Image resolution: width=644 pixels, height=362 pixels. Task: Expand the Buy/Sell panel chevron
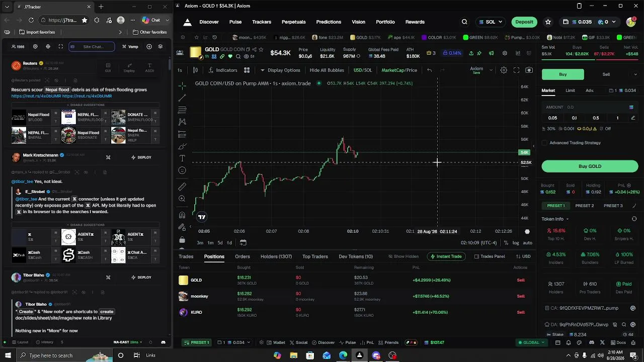(x=635, y=74)
